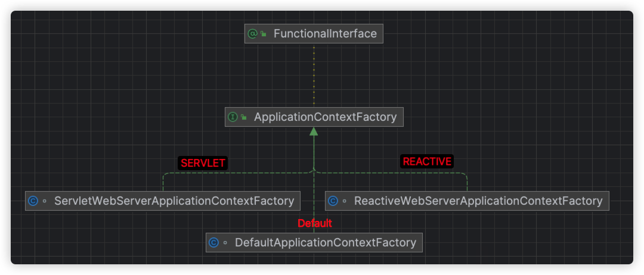
Task: Select the ApplicationContextFactory interface node
Action: pyautogui.click(x=314, y=117)
